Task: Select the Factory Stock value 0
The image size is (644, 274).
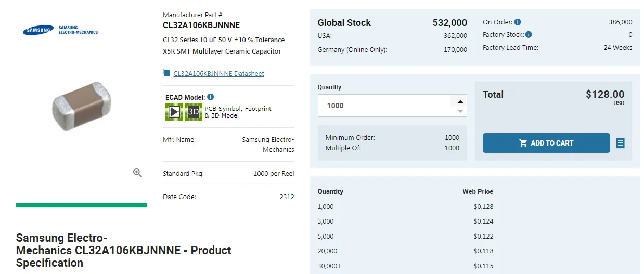Action: pyautogui.click(x=630, y=35)
